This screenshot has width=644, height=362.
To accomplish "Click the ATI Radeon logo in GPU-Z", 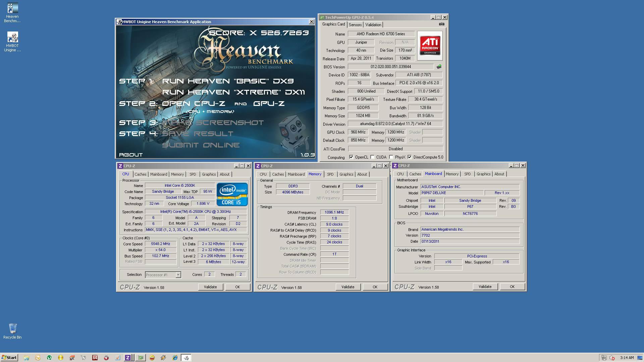I will 430,46.
